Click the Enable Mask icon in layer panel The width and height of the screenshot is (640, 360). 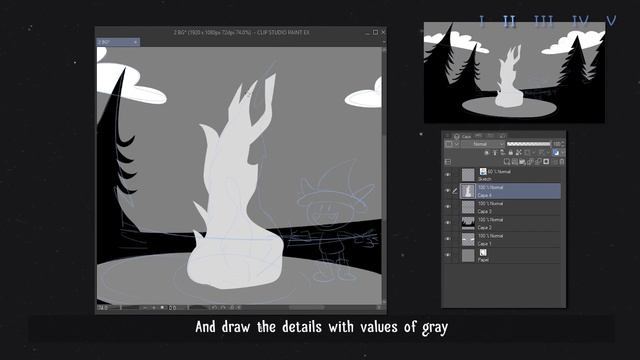pyautogui.click(x=527, y=153)
